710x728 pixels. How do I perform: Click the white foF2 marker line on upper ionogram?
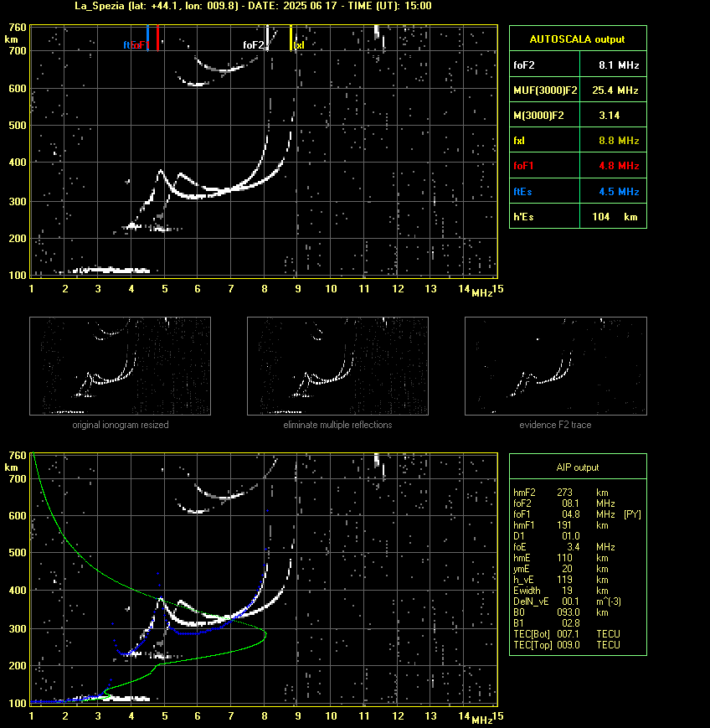tap(268, 37)
